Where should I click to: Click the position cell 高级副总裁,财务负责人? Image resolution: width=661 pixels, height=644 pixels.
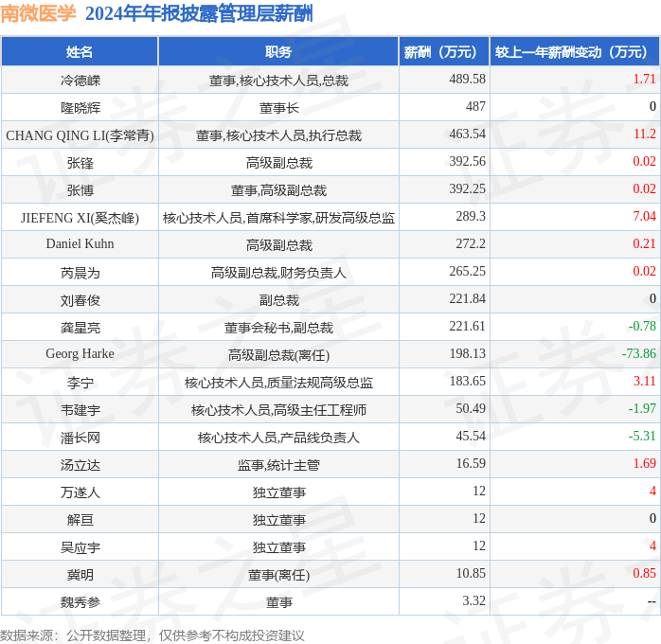coord(278,273)
